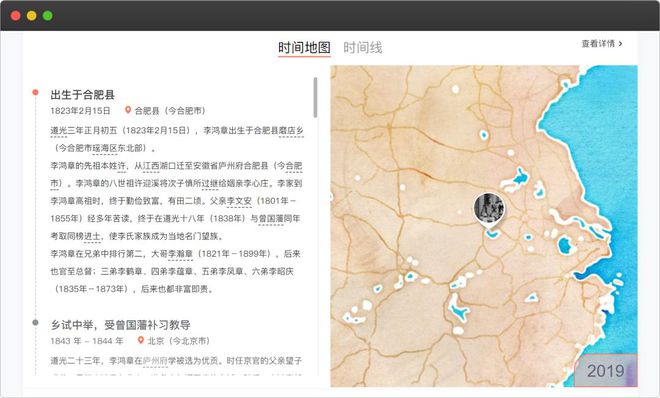
Task: Open the 道光 underlined term link
Action: tap(59, 130)
